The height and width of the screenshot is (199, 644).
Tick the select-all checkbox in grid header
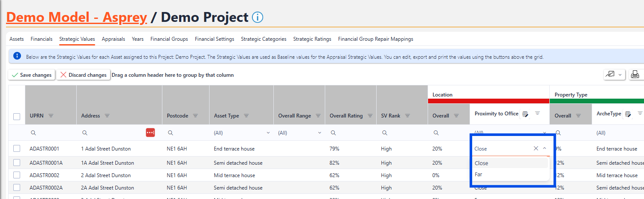[x=17, y=116]
